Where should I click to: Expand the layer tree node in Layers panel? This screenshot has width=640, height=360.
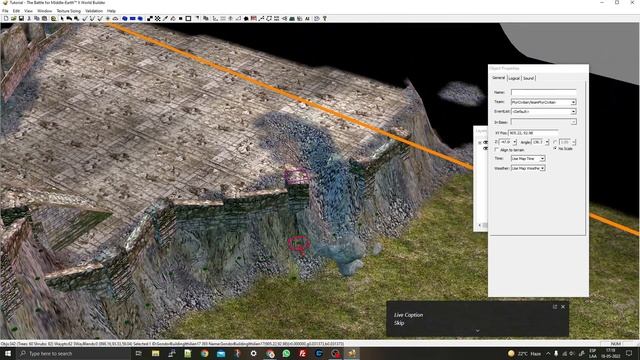[x=480, y=143]
